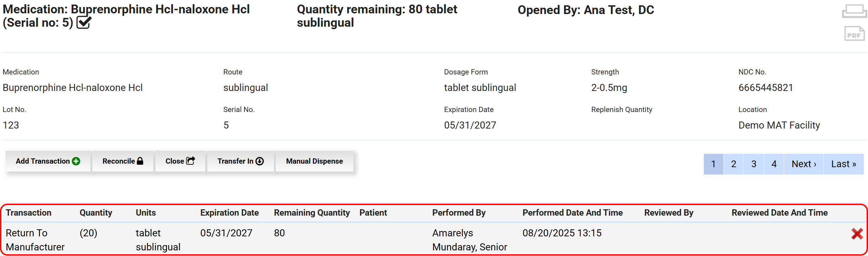Click the printer icon
Screen dimensions: 868x256
pos(854,11)
